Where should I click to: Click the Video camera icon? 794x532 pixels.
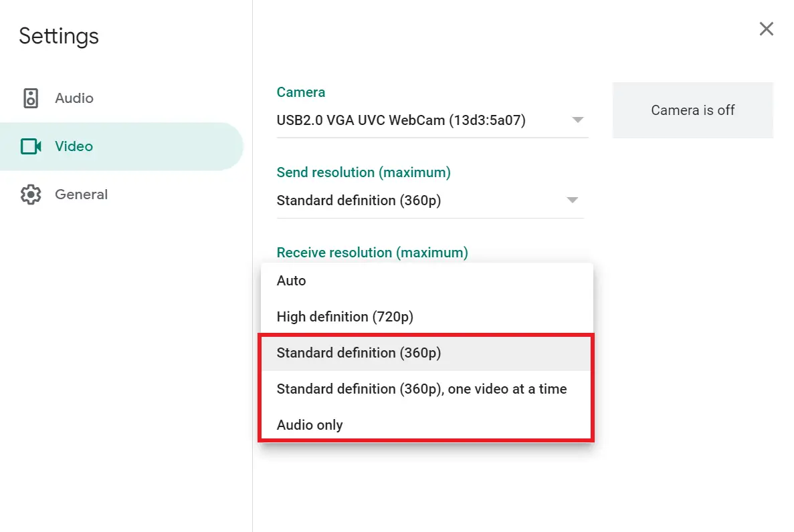(31, 146)
